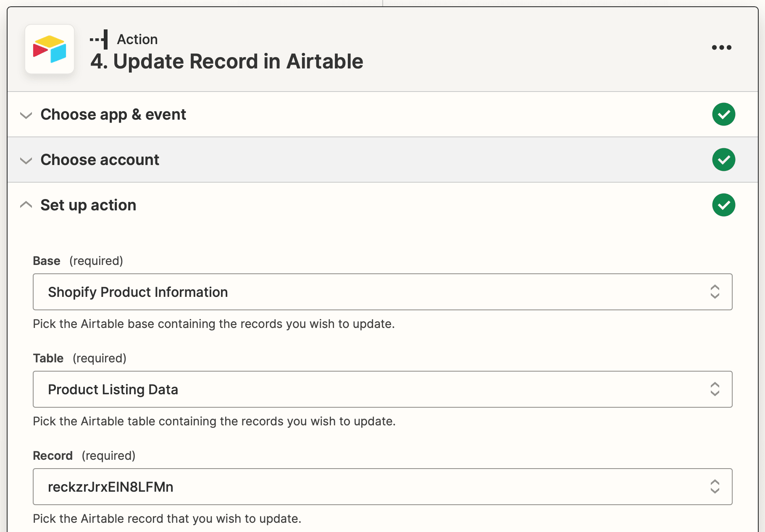
Task: Open the Base dropdown Shopify Product Information
Action: pyautogui.click(x=382, y=292)
